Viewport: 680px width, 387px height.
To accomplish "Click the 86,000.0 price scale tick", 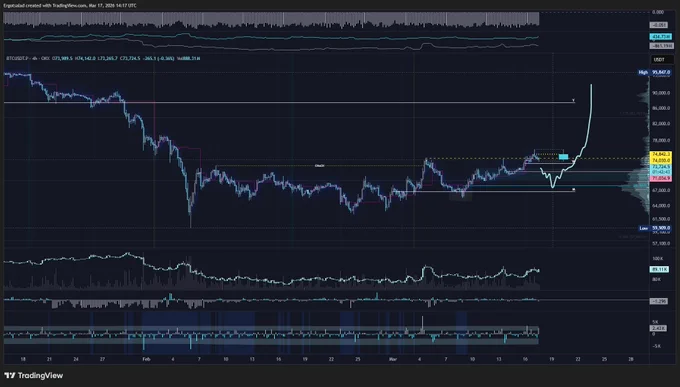I will pyautogui.click(x=661, y=108).
